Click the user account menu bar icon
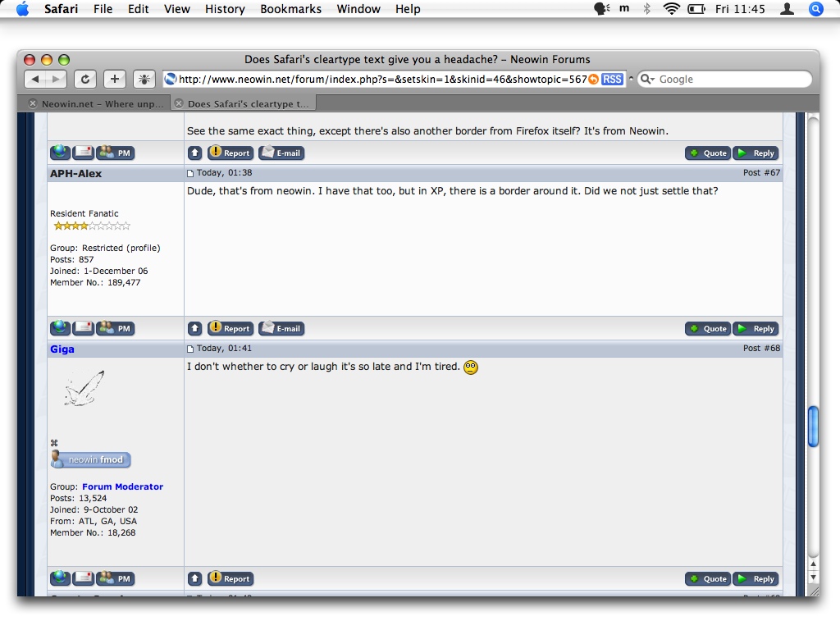Viewport: 840px width, 630px height. click(787, 8)
